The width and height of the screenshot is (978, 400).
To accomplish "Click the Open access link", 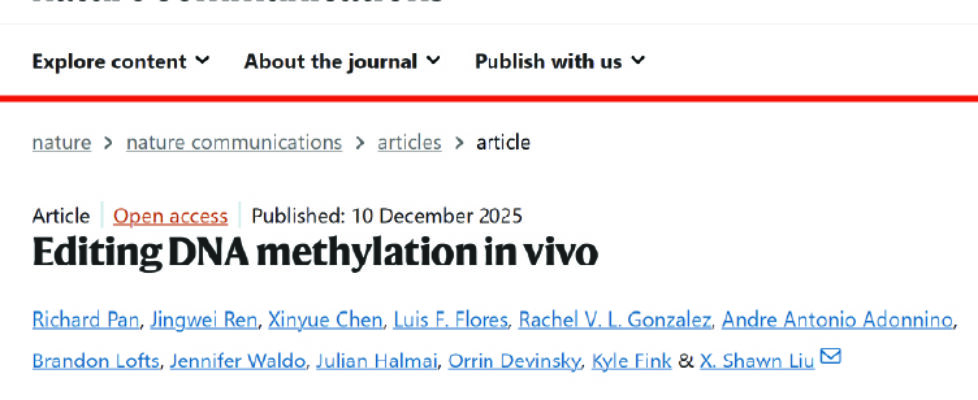I will pos(170,216).
